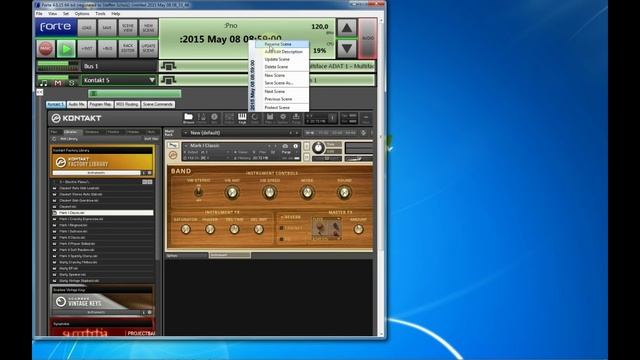Click the SAVE button in Forte toolbar
Screen dimensions: 640x360
[x=107, y=28]
